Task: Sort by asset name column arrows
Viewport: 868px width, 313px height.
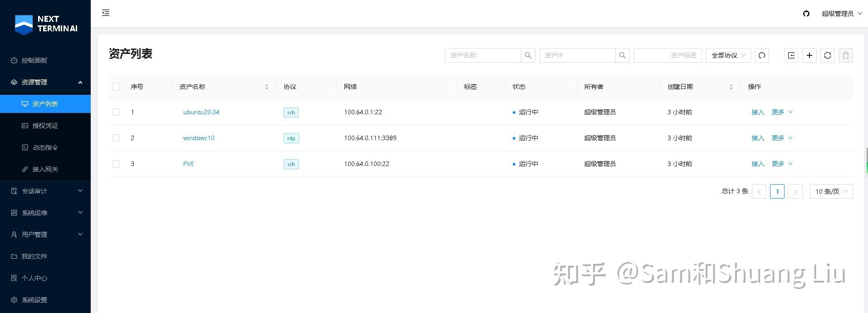Action: (x=266, y=87)
